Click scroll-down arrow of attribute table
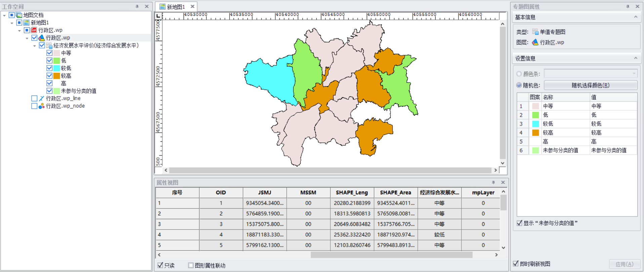Viewport: 644px width, 272px height. (x=503, y=247)
